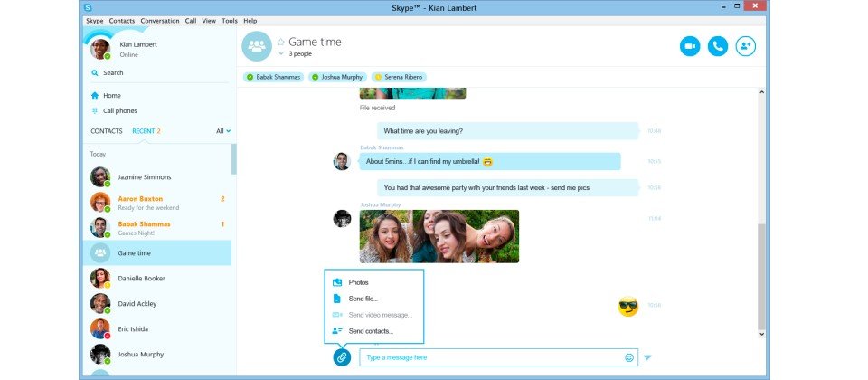Open Babak Shammas in recent list
The width and height of the screenshot is (868, 380).
[x=157, y=228]
